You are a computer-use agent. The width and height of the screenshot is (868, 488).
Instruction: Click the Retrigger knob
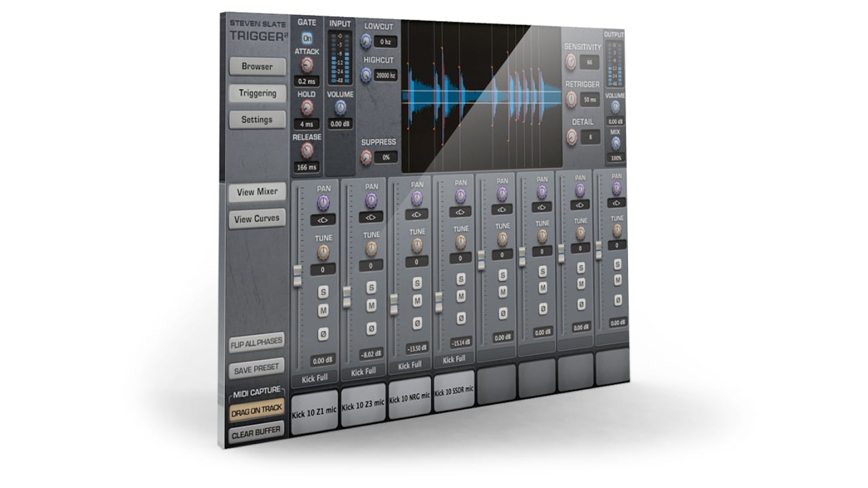(571, 99)
